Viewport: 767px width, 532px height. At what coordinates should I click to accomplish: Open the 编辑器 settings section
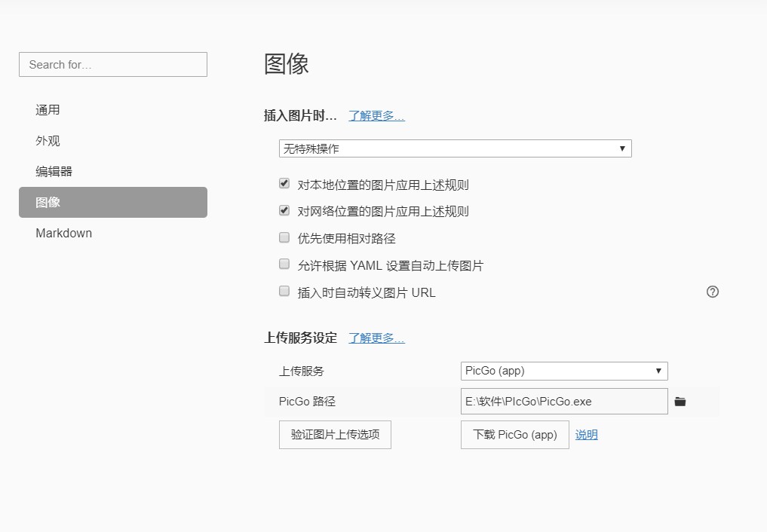(x=113, y=172)
